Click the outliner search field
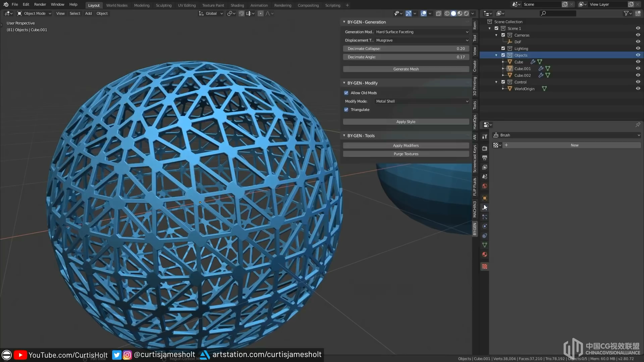Image resolution: width=644 pixels, height=362 pixels. (557, 13)
